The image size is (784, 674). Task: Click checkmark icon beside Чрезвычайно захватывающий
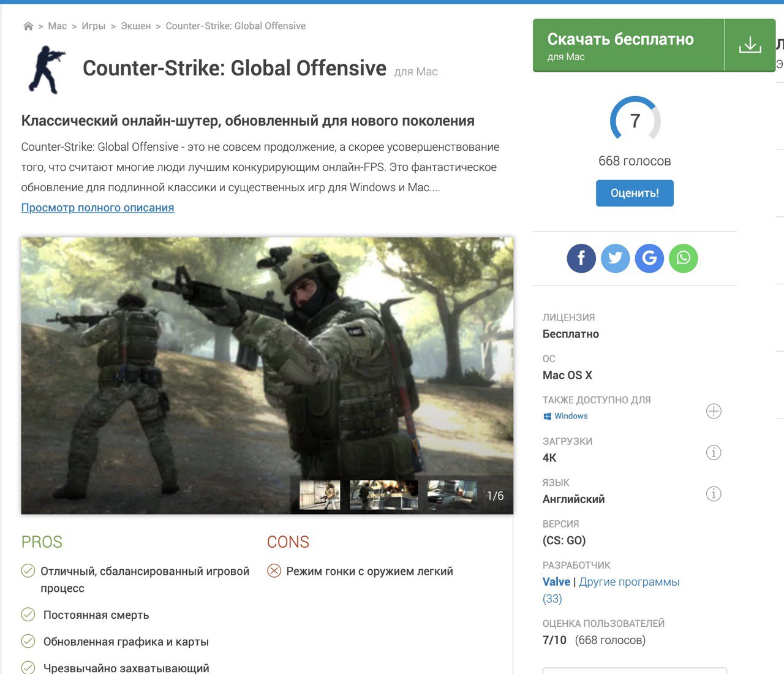click(x=28, y=667)
